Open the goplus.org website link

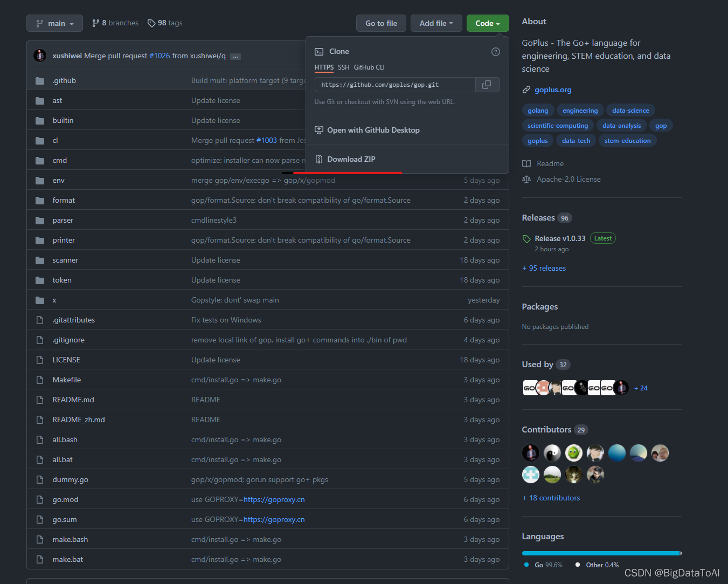tap(553, 90)
